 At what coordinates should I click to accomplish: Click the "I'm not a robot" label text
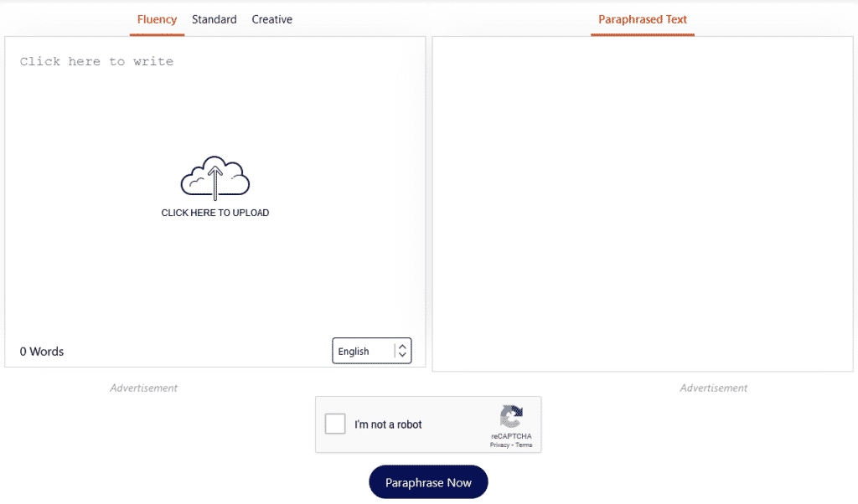pyautogui.click(x=388, y=424)
